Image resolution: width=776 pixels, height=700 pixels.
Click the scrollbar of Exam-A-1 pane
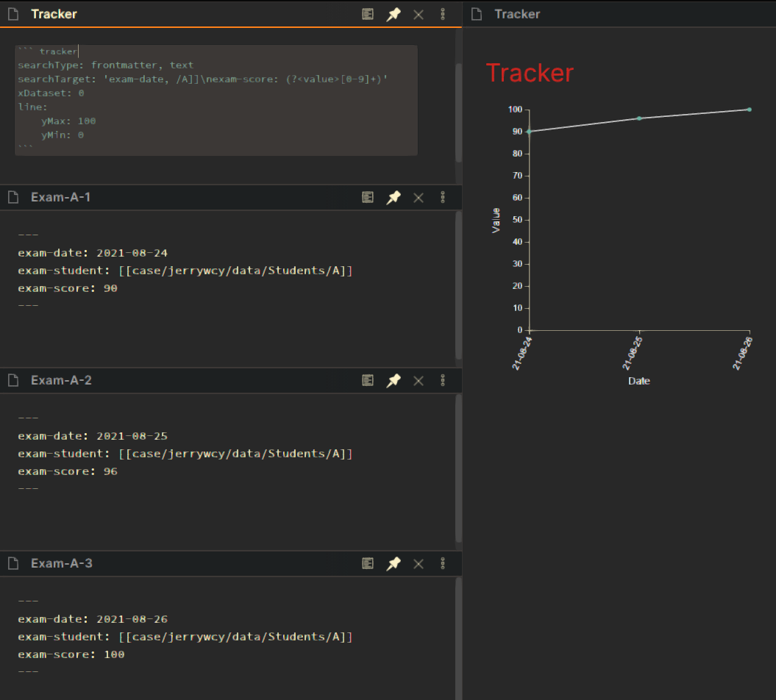point(458,285)
